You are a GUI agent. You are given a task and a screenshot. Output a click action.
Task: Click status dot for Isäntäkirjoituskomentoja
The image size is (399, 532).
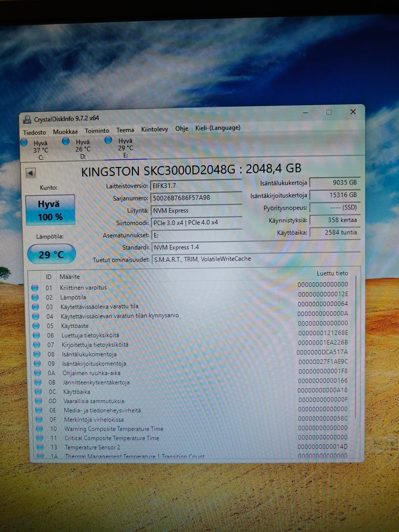coord(37,364)
